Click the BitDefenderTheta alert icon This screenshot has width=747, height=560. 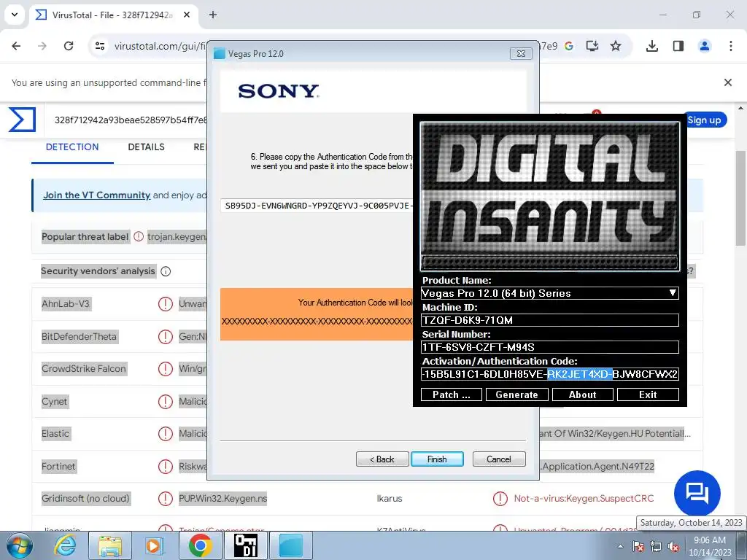coord(166,337)
